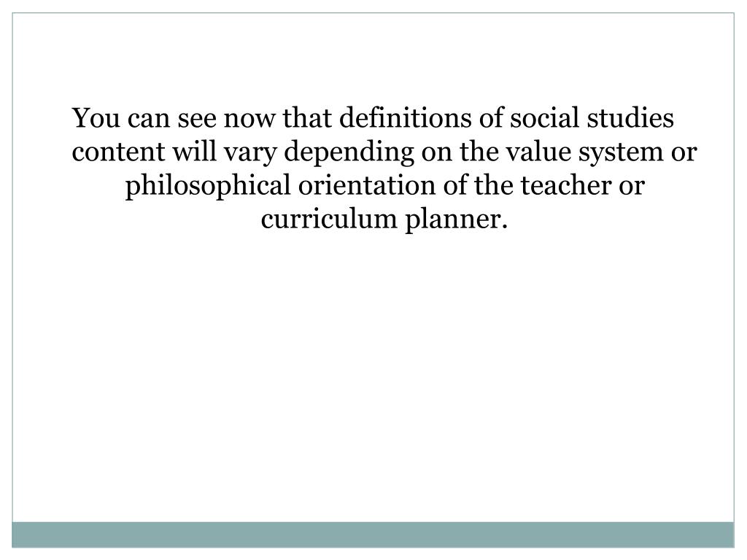
Task: Click the word "orientation"
Action: point(367,186)
